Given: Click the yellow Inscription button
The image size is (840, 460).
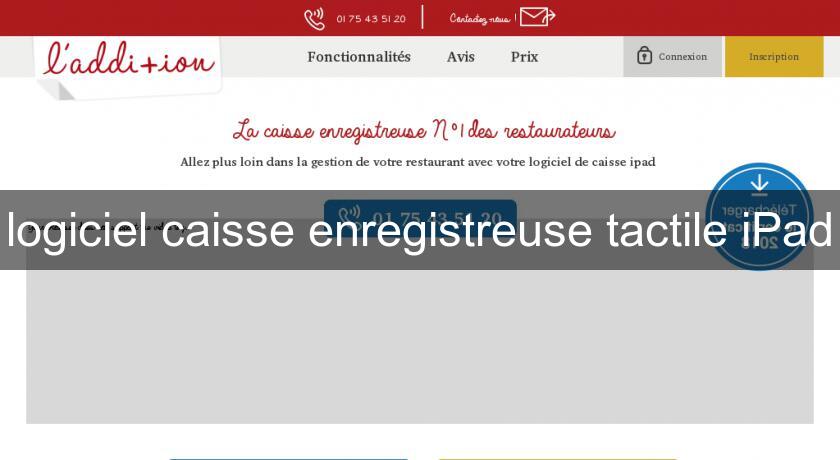Looking at the screenshot, I should 774,57.
